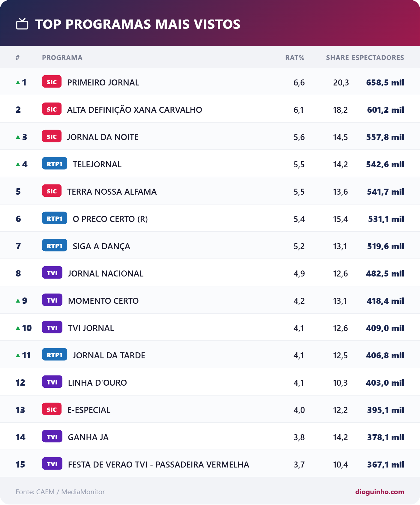Click 658,5 mil viewers value
420x505 pixels.
click(385, 82)
